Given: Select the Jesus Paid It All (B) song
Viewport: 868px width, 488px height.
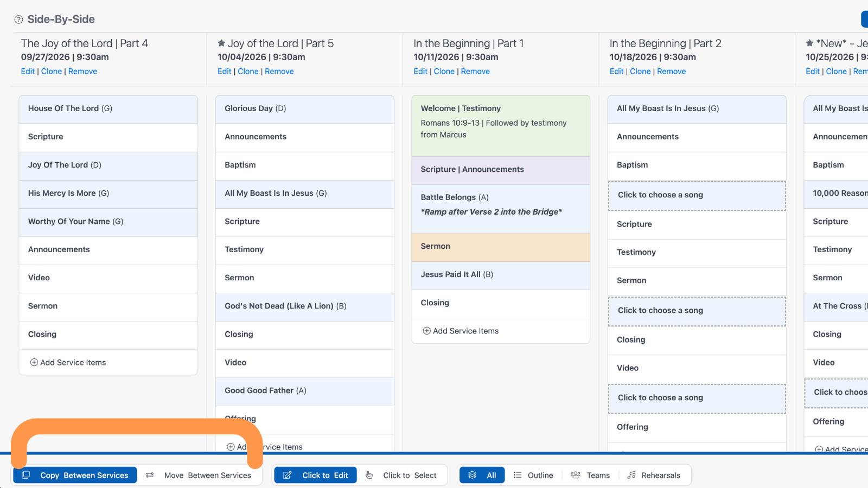Looking at the screenshot, I should (501, 275).
